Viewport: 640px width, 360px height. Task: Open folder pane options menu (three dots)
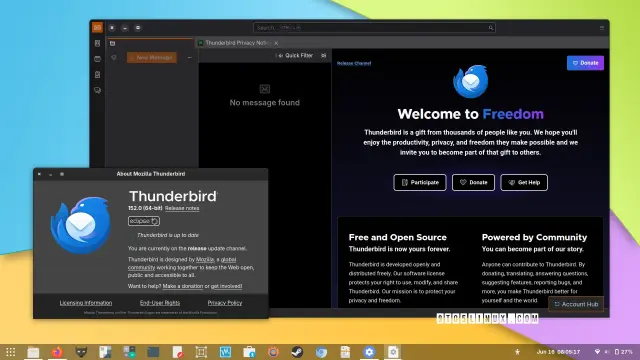click(x=189, y=58)
